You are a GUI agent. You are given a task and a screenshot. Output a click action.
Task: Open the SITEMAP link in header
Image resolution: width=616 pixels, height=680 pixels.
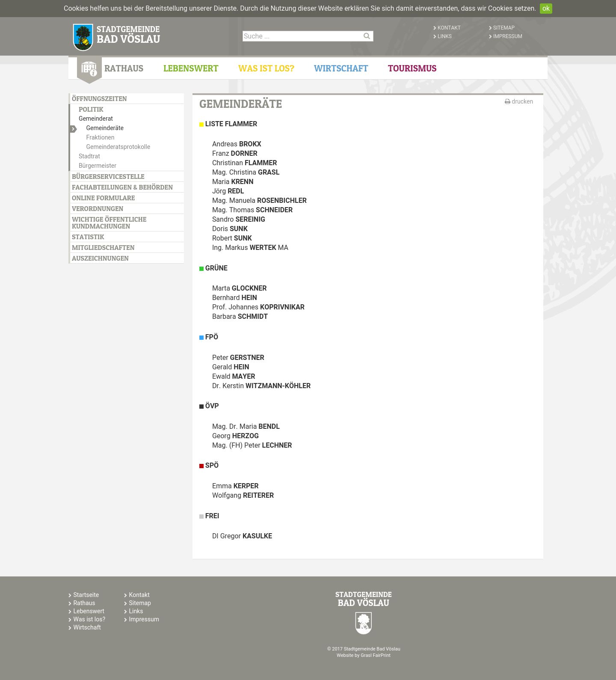click(x=503, y=28)
